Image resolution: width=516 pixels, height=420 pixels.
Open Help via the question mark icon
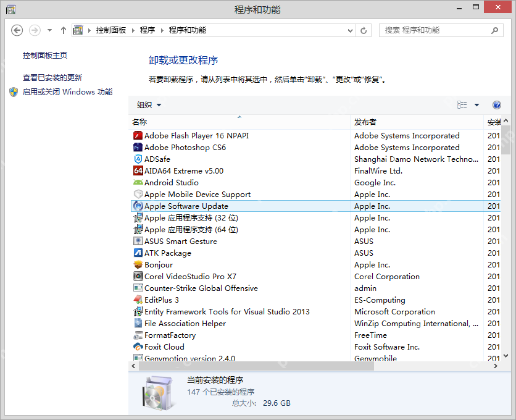click(x=497, y=105)
